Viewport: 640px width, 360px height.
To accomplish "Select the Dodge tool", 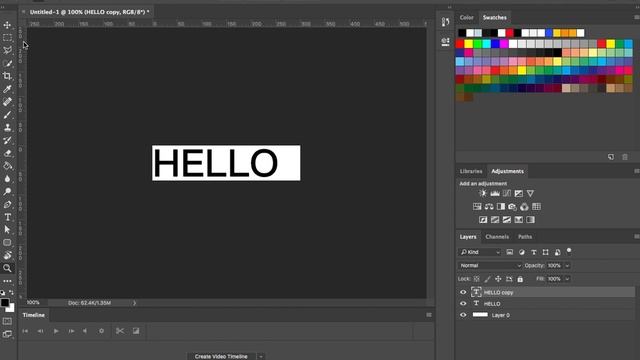I will pos(7,191).
